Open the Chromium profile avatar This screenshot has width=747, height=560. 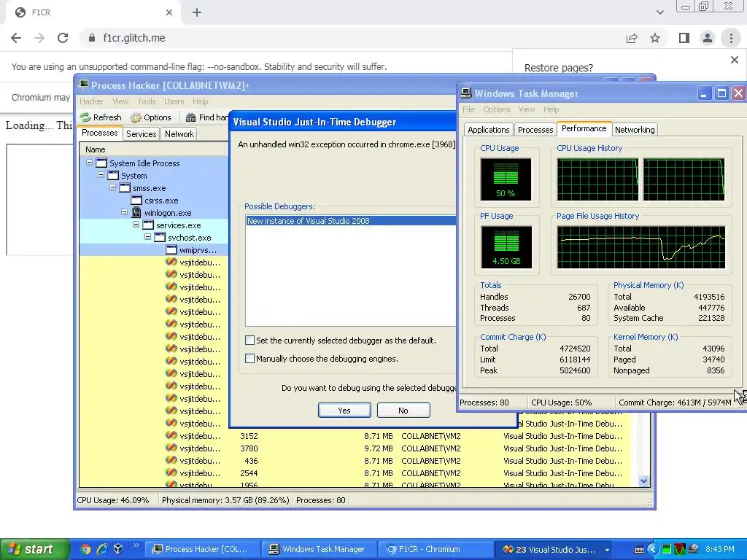[708, 38]
